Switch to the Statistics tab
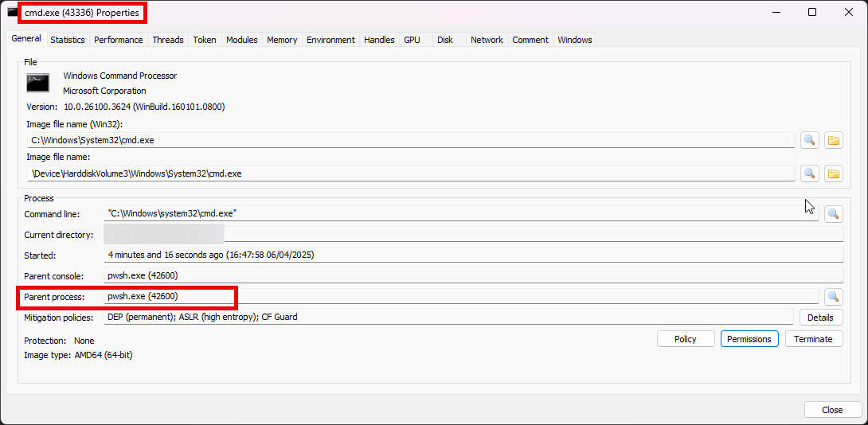The width and height of the screenshot is (868, 425). [x=68, y=40]
